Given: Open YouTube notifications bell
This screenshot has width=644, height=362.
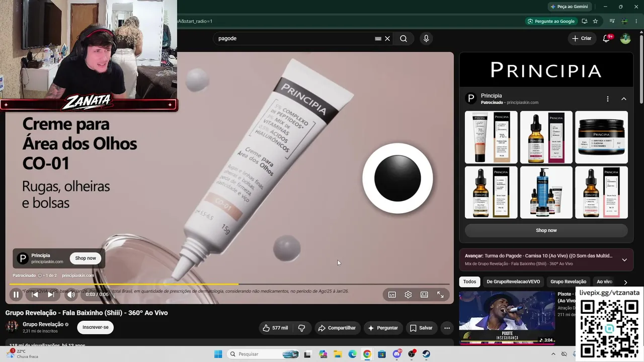Looking at the screenshot, I should [606, 38].
